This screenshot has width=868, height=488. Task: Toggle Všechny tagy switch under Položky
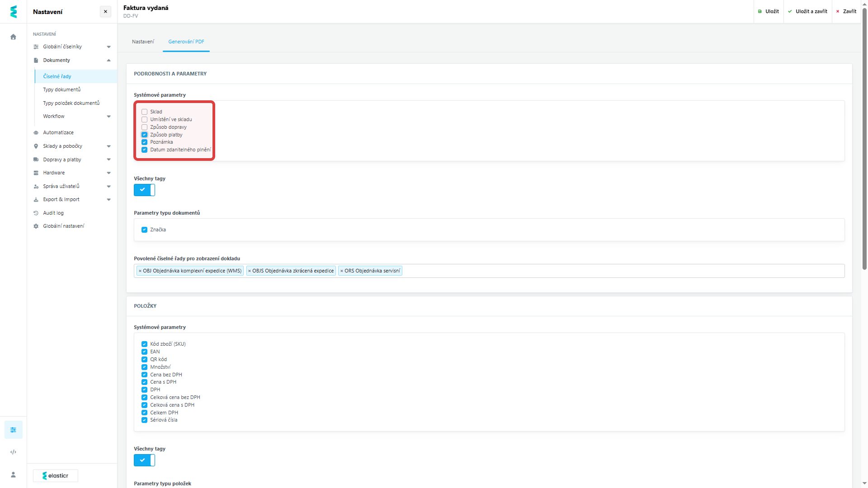(144, 460)
